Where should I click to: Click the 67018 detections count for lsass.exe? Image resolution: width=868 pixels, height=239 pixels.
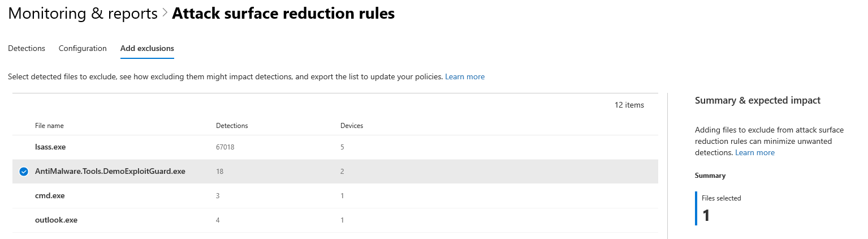pos(225,147)
